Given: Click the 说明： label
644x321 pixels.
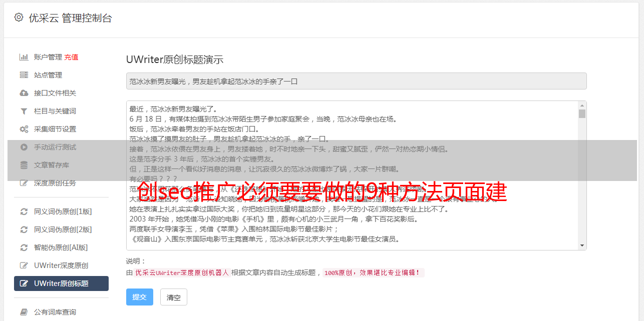Looking at the screenshot, I should click(136, 261).
